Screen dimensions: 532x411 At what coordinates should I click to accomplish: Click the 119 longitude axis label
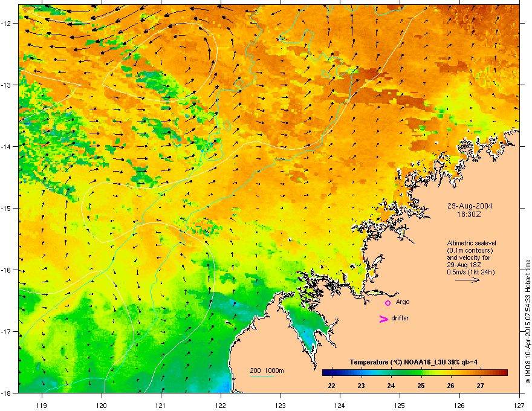[42, 405]
